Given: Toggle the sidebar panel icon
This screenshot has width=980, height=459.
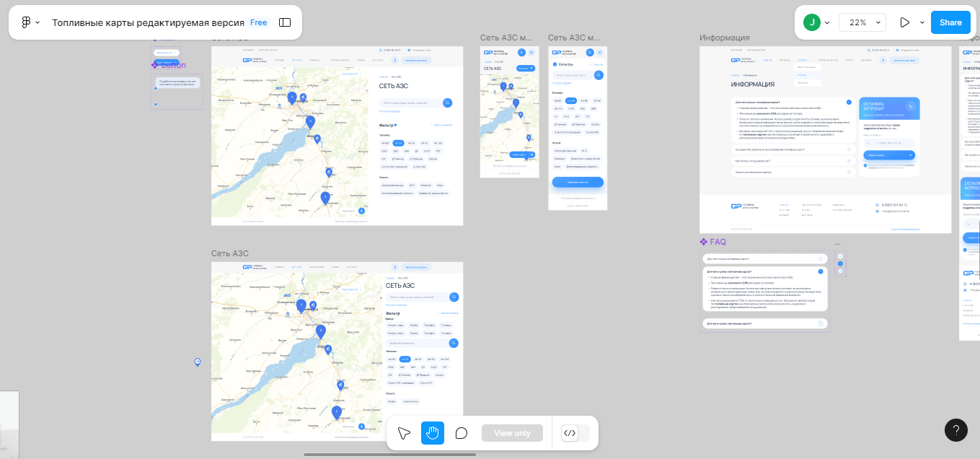Looking at the screenshot, I should (285, 22).
